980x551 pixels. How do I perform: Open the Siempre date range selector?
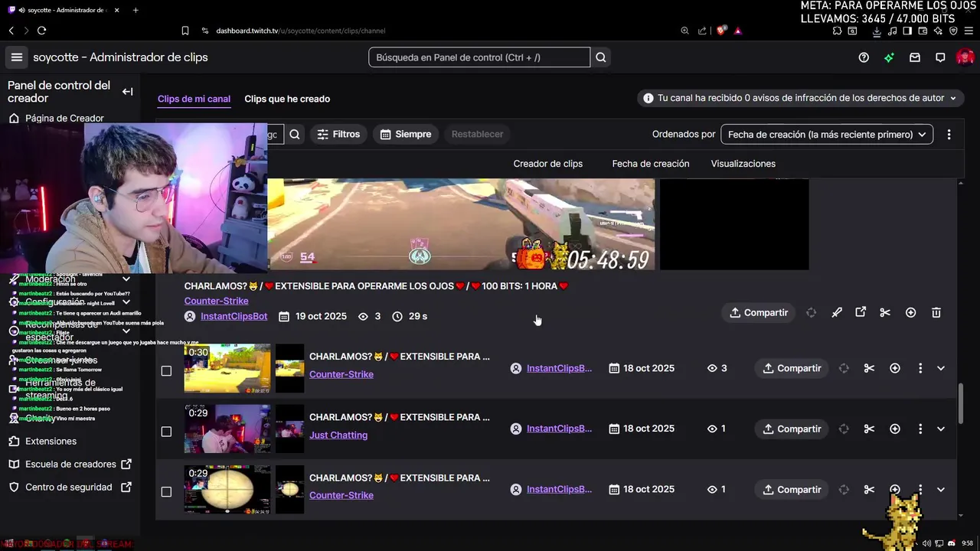406,134
